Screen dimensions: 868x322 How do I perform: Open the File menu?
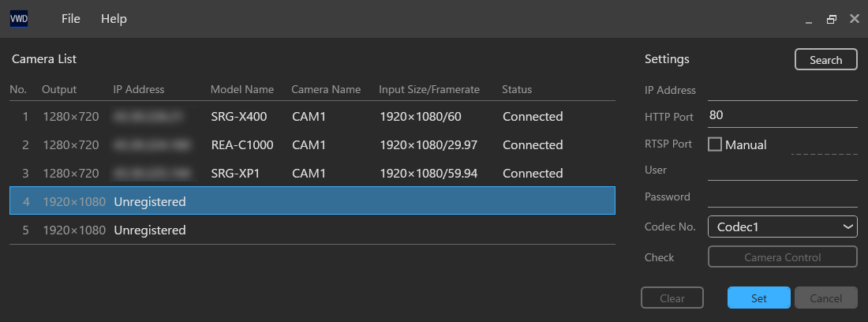click(x=71, y=19)
